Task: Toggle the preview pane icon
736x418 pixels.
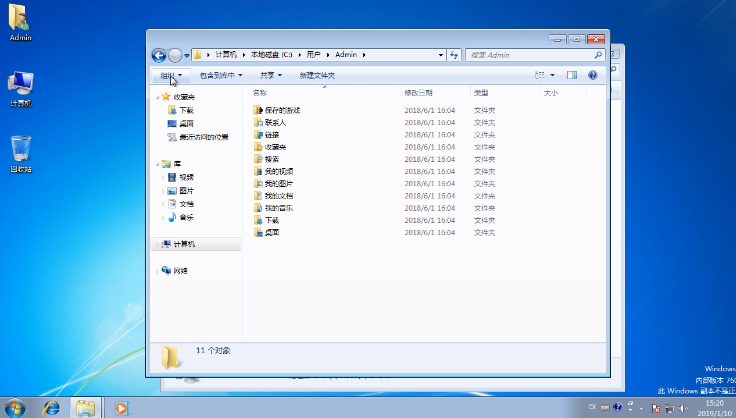Action: tap(572, 75)
